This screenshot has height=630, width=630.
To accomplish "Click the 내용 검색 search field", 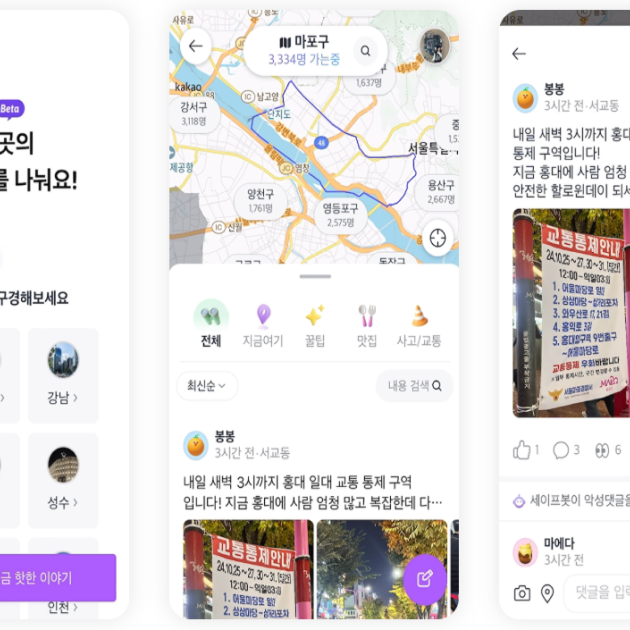I will coord(414,386).
